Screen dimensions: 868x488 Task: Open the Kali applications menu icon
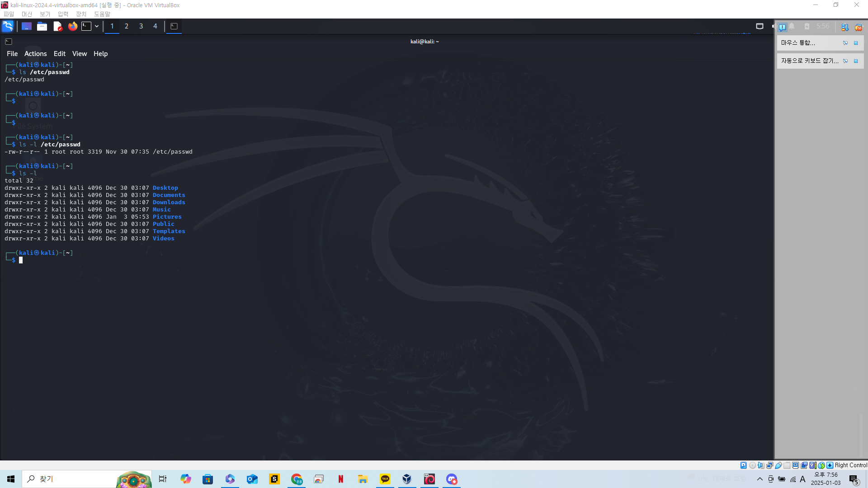[x=8, y=26]
